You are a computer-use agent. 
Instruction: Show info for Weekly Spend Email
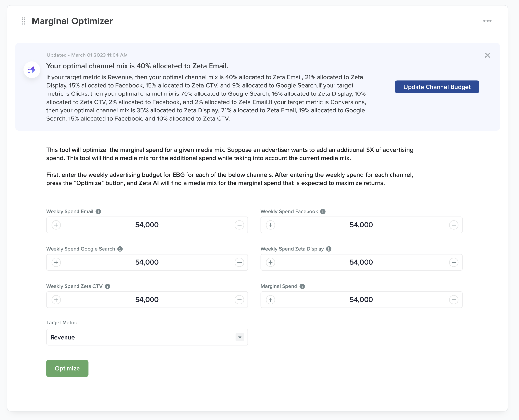coord(98,212)
